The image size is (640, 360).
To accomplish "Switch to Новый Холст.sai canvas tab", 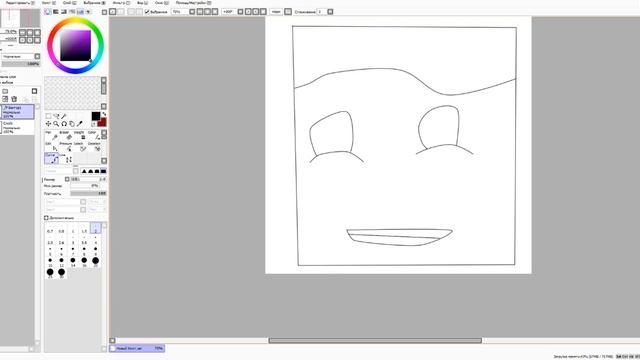I will (x=137, y=349).
